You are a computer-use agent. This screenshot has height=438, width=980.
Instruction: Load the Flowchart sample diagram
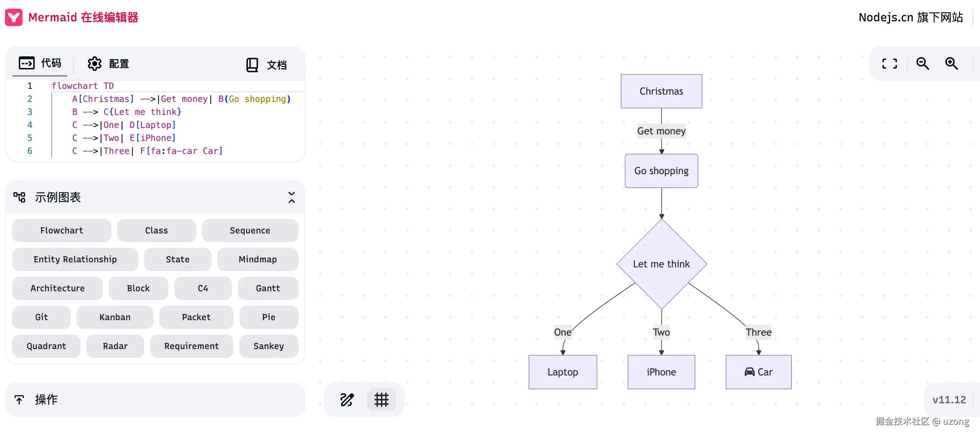coord(62,230)
